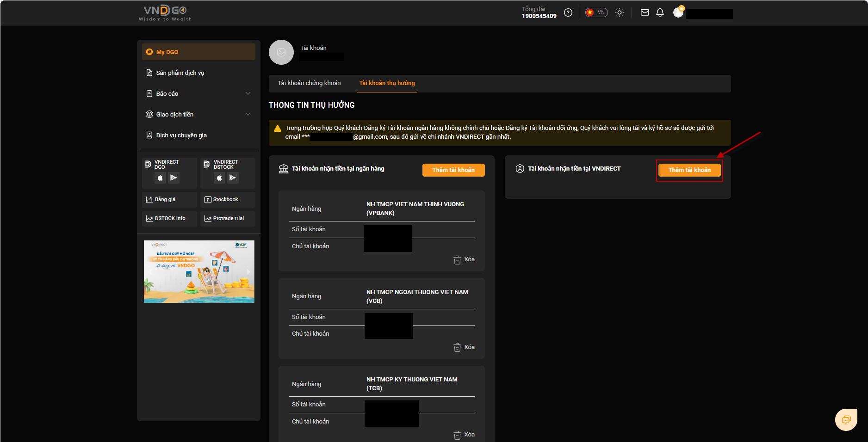Image resolution: width=868 pixels, height=442 pixels.
Task: Expand the Giao dịch tiền chevron
Action: (248, 114)
